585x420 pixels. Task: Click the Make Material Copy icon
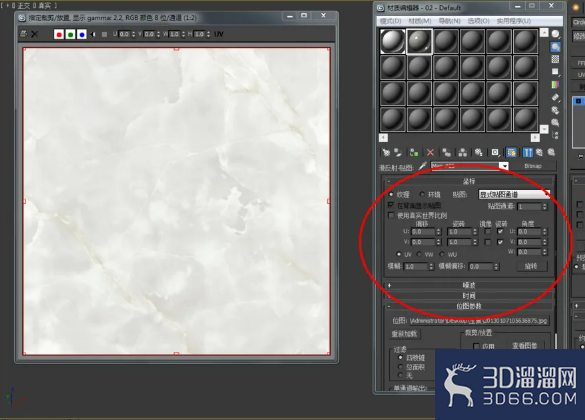point(446,152)
